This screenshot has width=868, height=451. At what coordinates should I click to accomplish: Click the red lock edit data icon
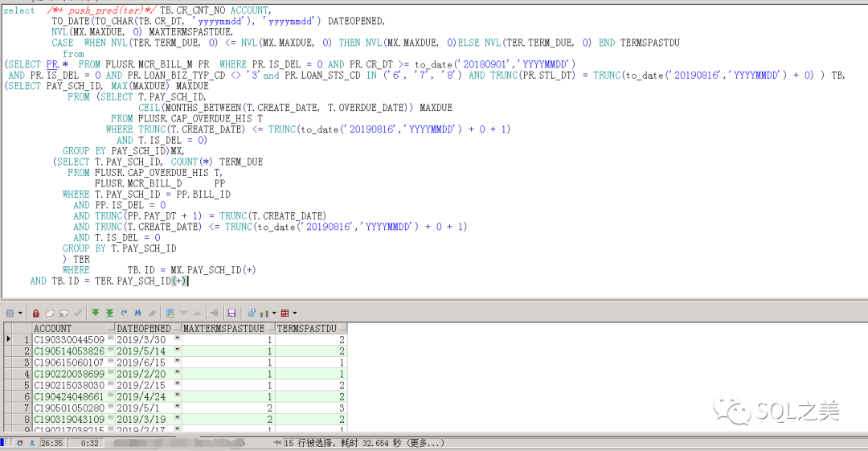click(x=36, y=313)
